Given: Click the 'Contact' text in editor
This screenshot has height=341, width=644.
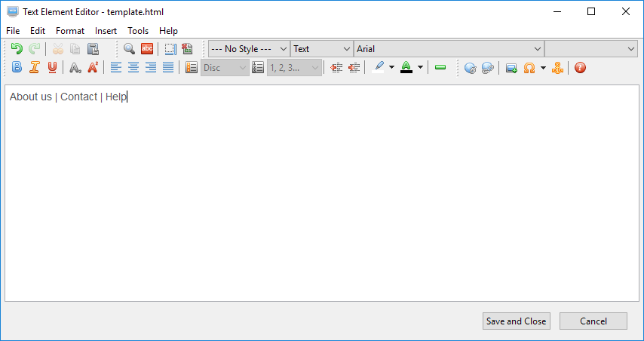Looking at the screenshot, I should pos(79,97).
